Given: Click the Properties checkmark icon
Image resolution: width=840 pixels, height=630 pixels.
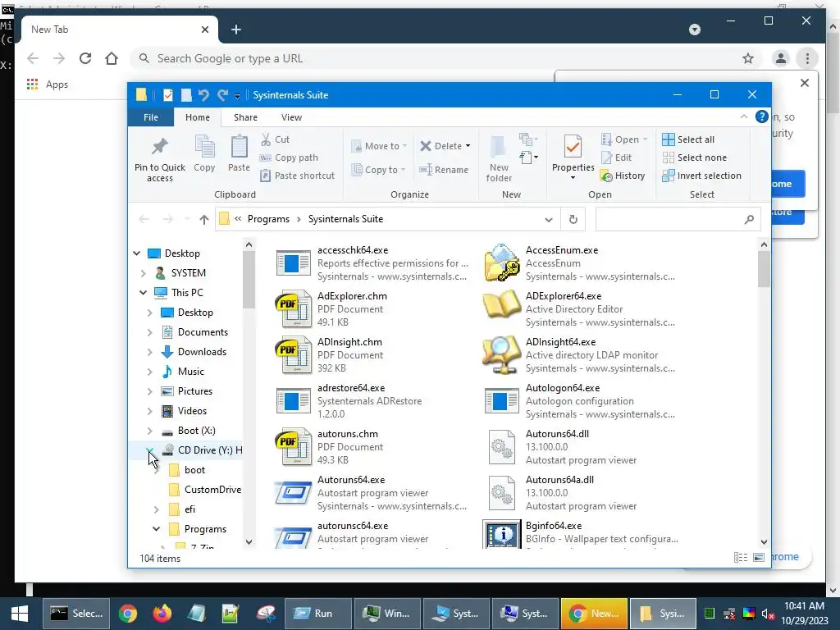Looking at the screenshot, I should tap(573, 147).
